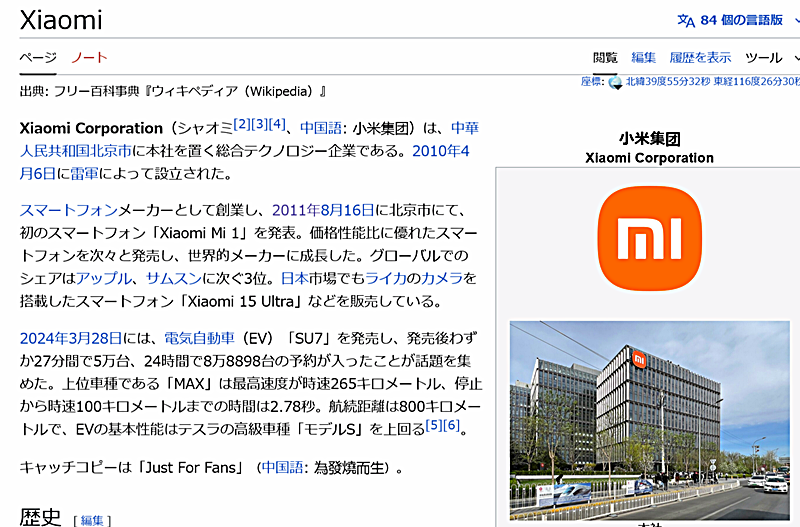The image size is (800, 527).
Task: Open the Xiaomi headquarters building photo
Action: pyautogui.click(x=649, y=418)
